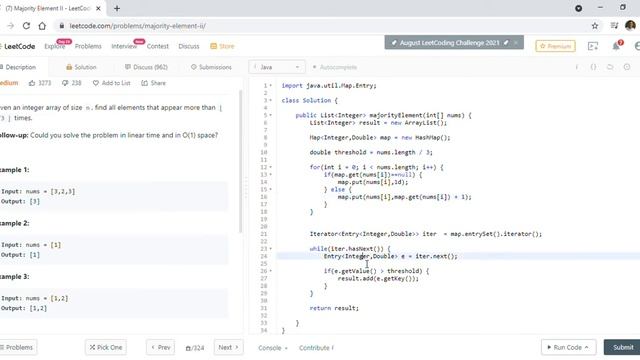The image size is (640, 360).
Task: Dismiss the August LeetCoding Challenge banner
Action: point(516,43)
